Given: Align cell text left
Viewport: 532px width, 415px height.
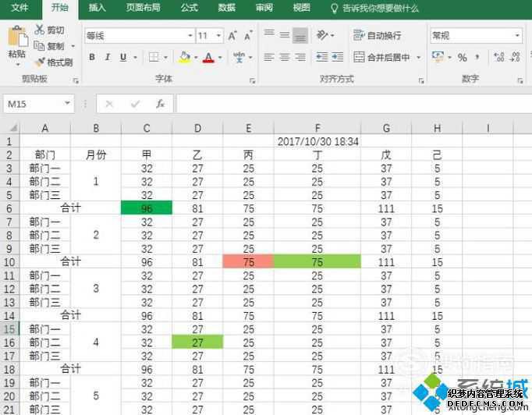Looking at the screenshot, I should tap(268, 57).
